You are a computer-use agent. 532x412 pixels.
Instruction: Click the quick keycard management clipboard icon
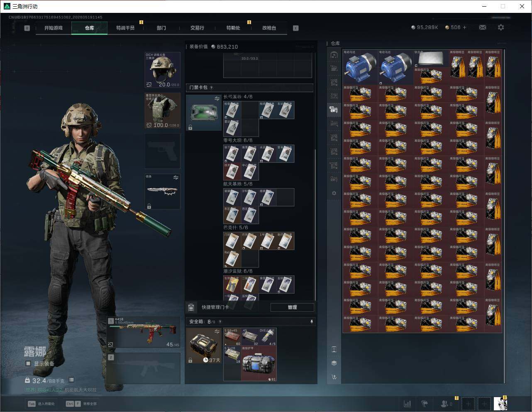[191, 307]
